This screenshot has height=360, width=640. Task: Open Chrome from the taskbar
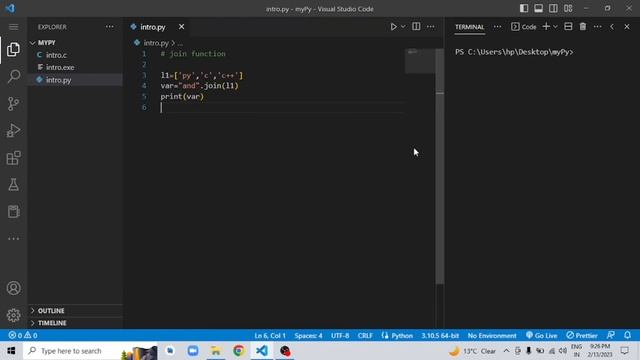[239, 351]
